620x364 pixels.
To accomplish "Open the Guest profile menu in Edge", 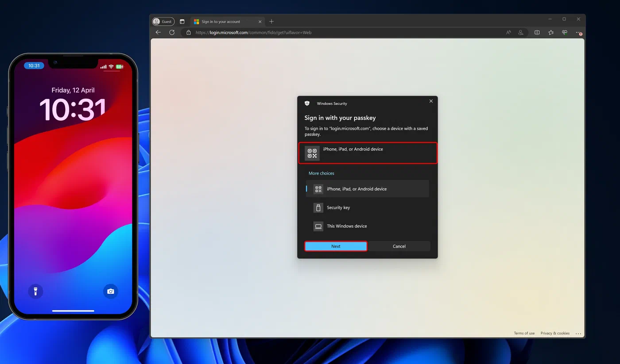I will (163, 22).
